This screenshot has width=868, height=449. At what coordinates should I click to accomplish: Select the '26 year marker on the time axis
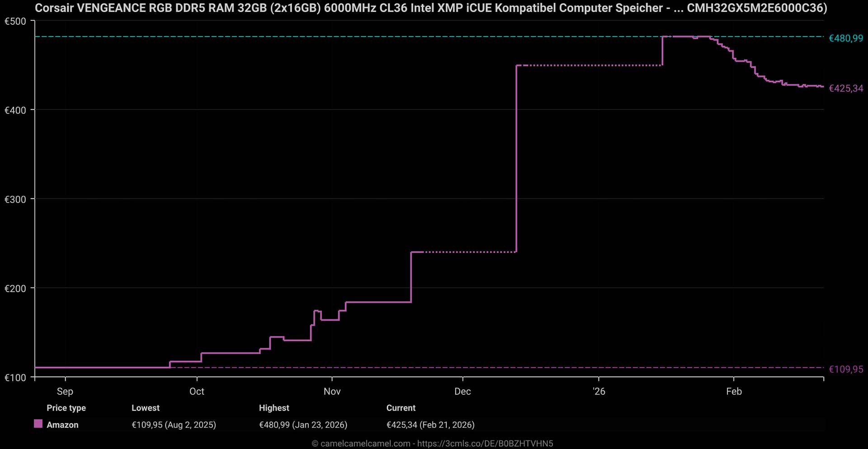pos(599,391)
